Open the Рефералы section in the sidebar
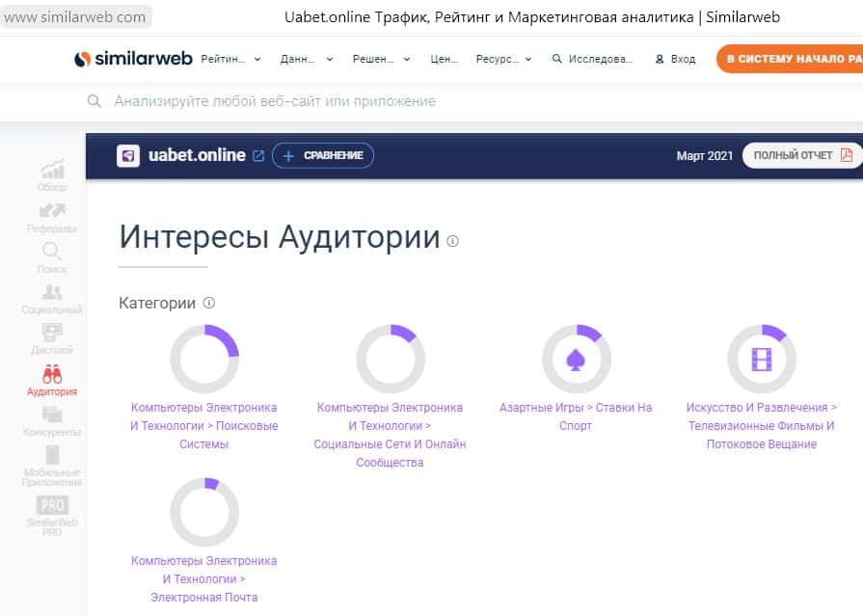The width and height of the screenshot is (863, 616). [52, 218]
